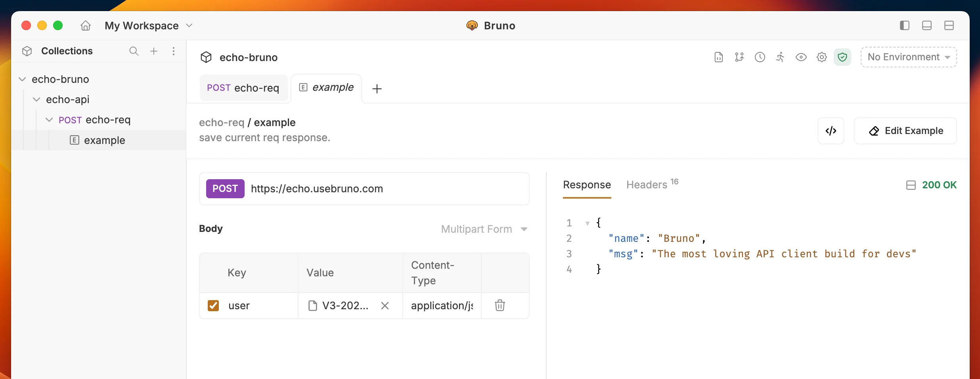Viewport: 980px width, 379px height.
Task: Open the Multipart Form body dropdown
Action: point(484,229)
